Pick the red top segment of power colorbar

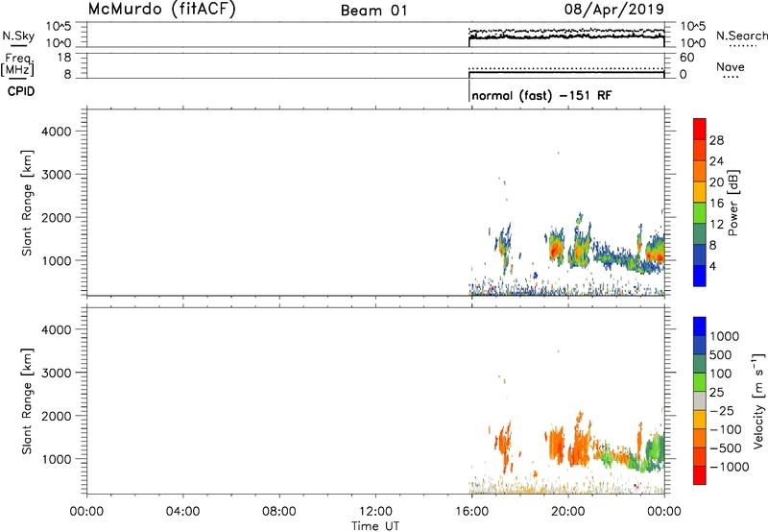700,129
